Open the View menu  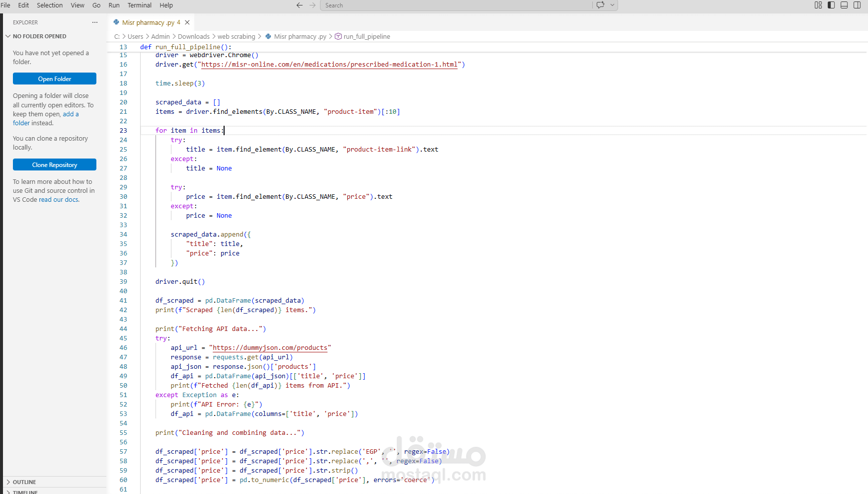78,5
